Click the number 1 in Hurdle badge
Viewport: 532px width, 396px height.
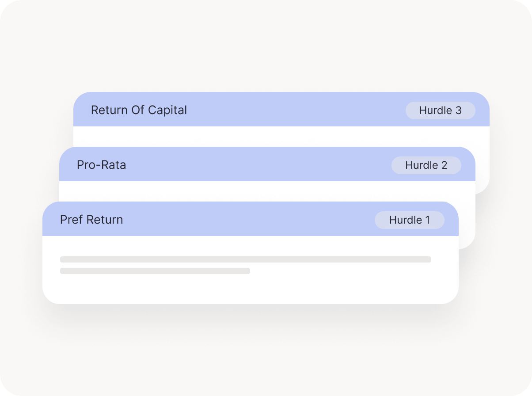tap(427, 220)
